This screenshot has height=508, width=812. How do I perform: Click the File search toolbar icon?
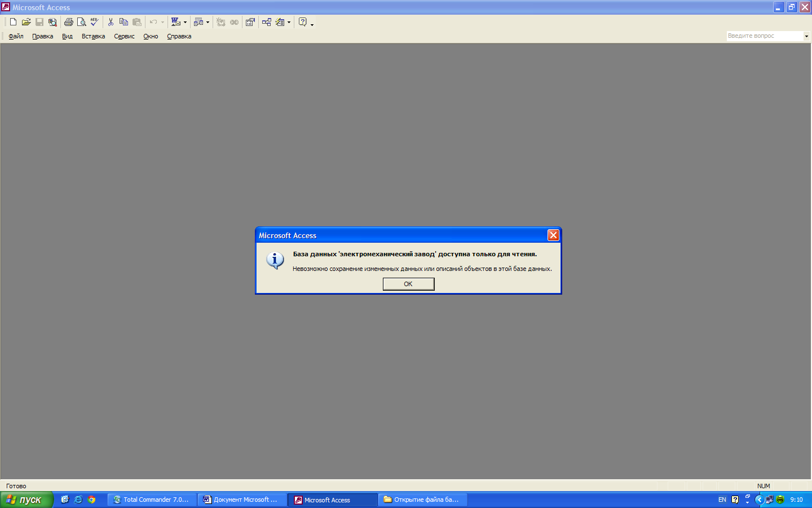pos(52,22)
